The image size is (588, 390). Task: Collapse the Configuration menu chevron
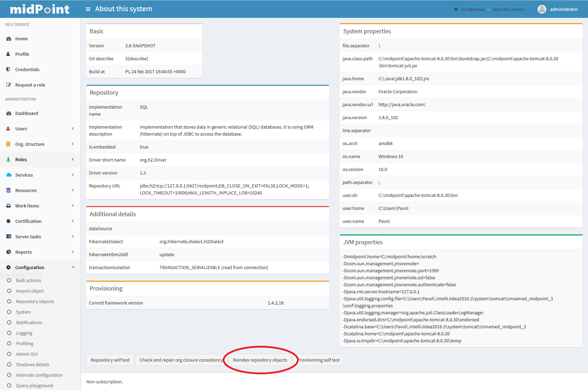pos(73,267)
